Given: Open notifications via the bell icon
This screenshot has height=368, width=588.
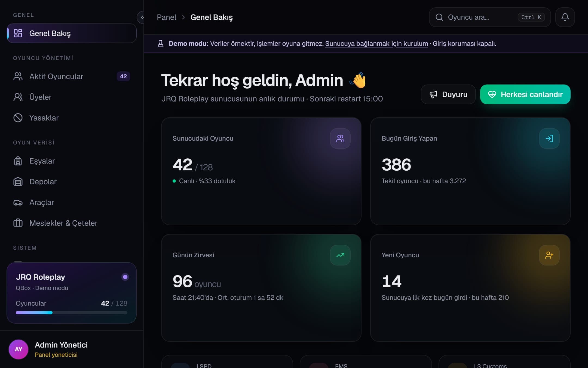Looking at the screenshot, I should click(565, 17).
